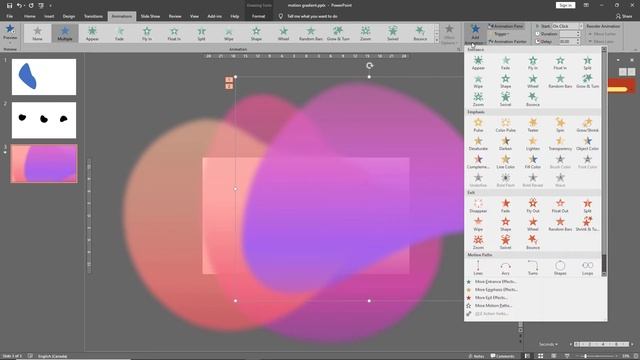This screenshot has height=360, width=640.
Task: Choose Appear in dropdown Entrance section
Action: tap(478, 63)
